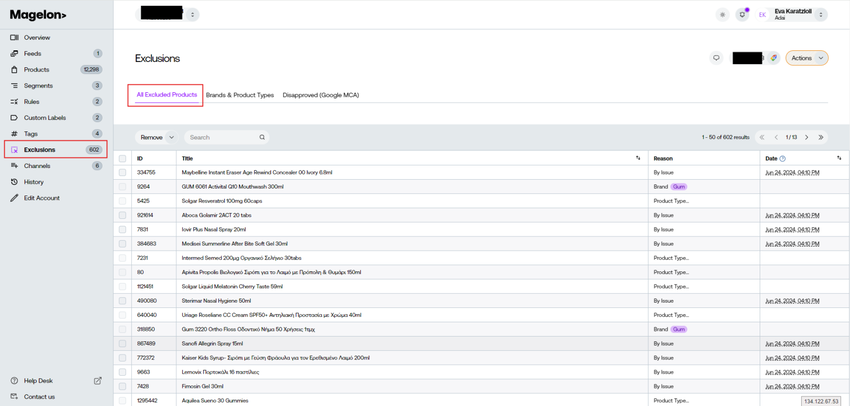Click ID cell 1295442
The height and width of the screenshot is (406, 850).
point(147,401)
